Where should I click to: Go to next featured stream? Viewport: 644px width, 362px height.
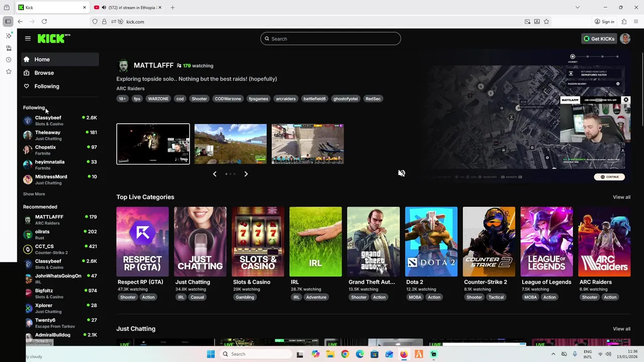click(x=246, y=174)
